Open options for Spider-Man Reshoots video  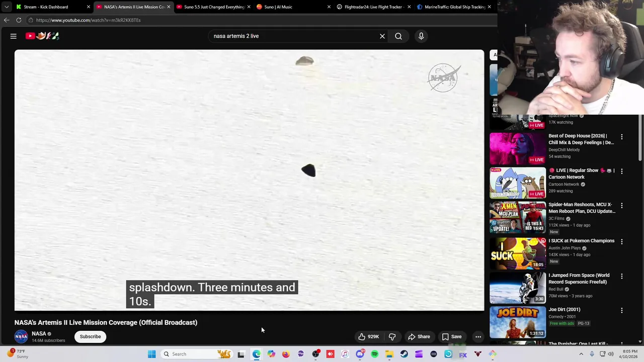(622, 206)
